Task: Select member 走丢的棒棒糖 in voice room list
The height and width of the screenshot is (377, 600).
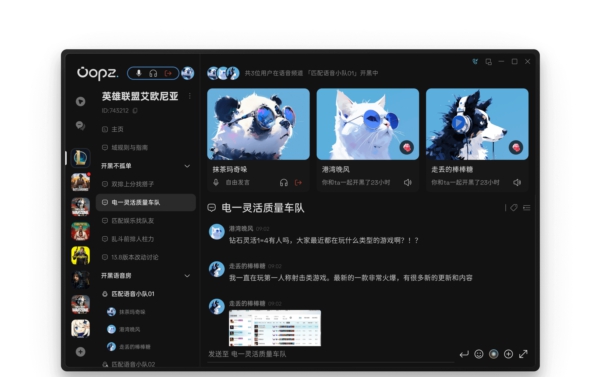Action: 129,347
